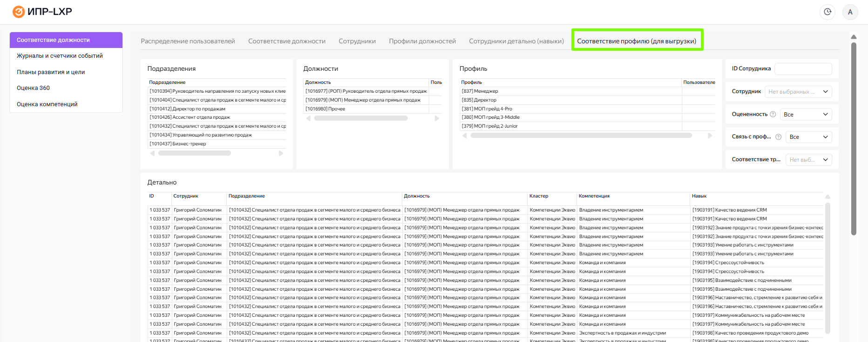Click help icon next to Оцененность

tap(773, 114)
